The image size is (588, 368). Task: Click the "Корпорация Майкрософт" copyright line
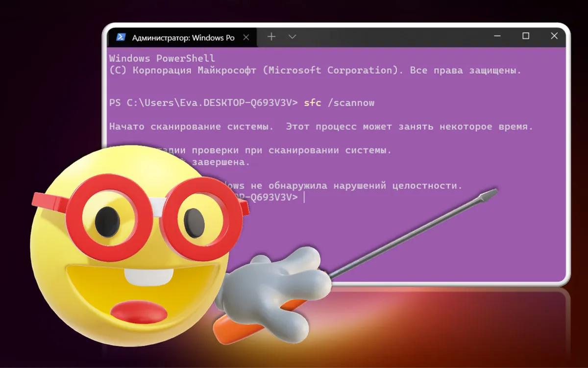(x=316, y=70)
